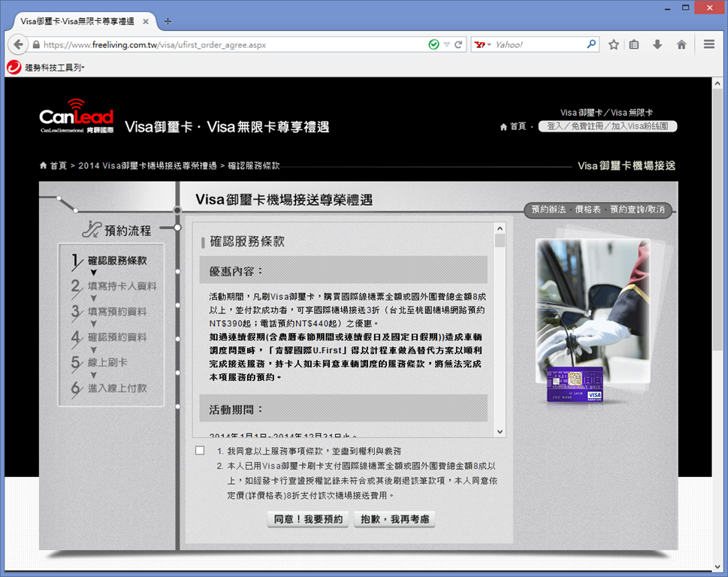Open the 價格表 link

click(588, 210)
